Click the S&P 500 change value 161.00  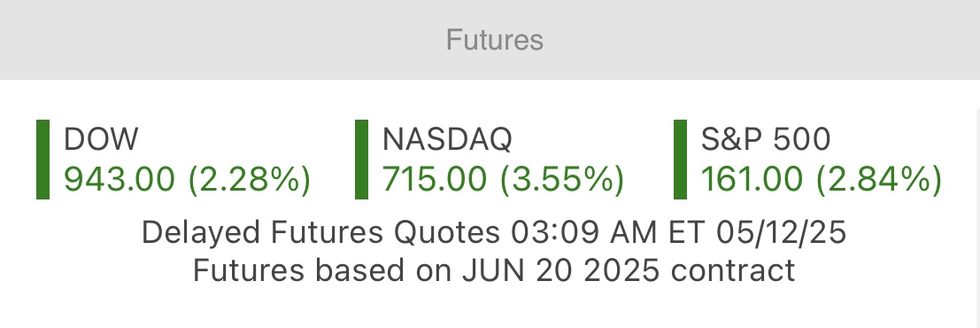[x=752, y=179]
